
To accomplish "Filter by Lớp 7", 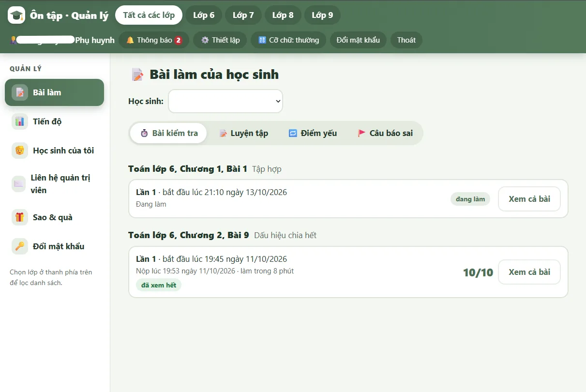I will [x=243, y=15].
